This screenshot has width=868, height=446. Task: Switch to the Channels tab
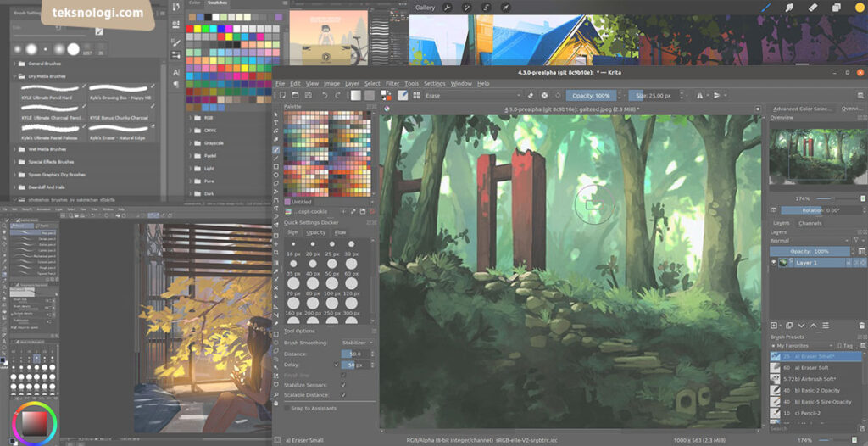coord(810,223)
